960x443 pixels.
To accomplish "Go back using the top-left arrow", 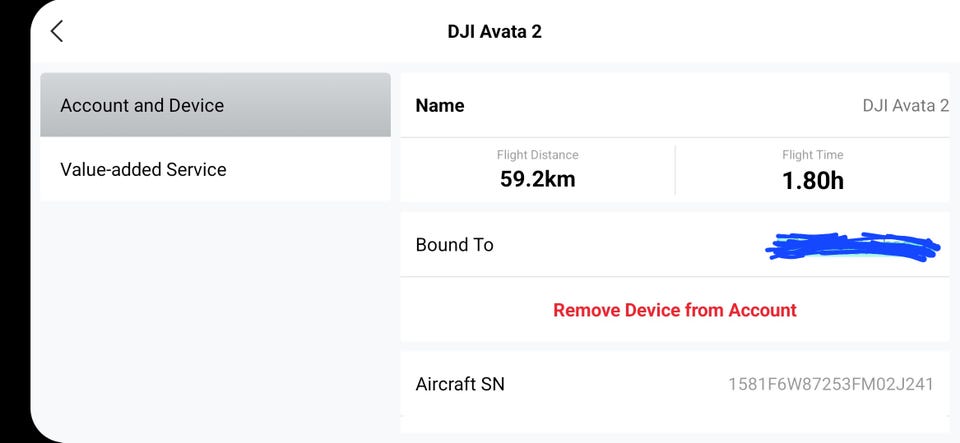I will pyautogui.click(x=57, y=31).
